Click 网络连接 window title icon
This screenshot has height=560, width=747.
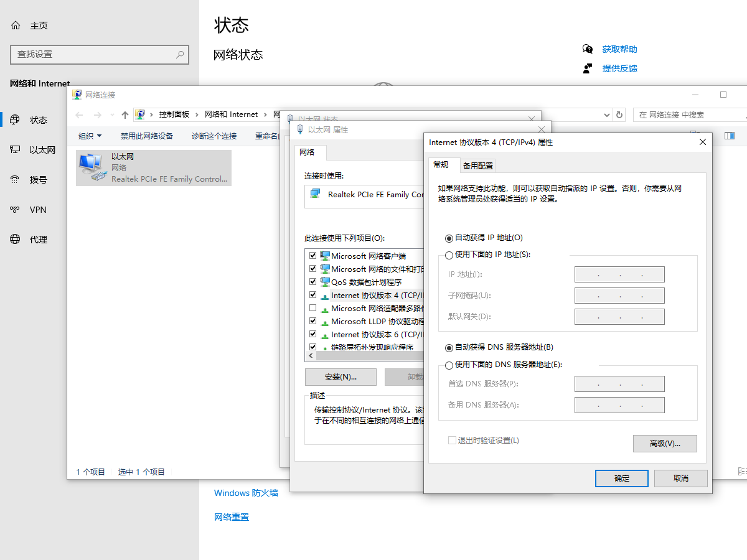click(77, 95)
